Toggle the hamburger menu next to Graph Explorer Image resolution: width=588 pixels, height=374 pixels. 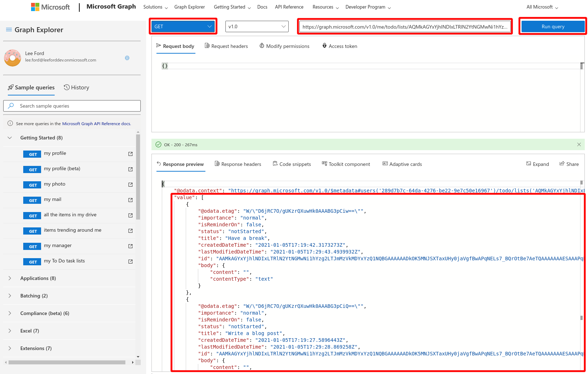pos(9,30)
